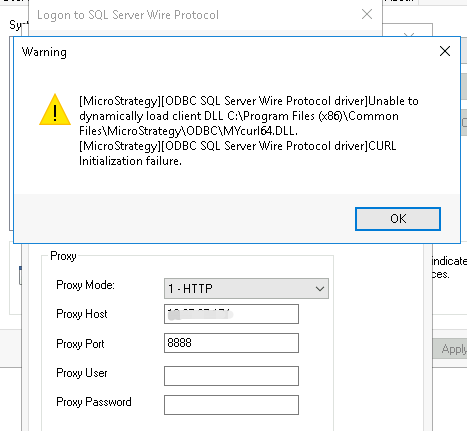Click the Warning dialog title text
Image resolution: width=467 pixels, height=431 pixels.
(x=44, y=52)
